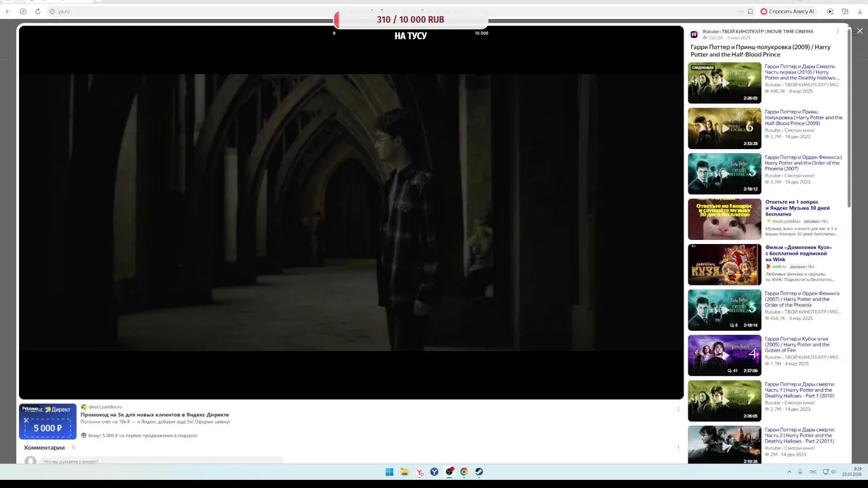
Task: Open File Explorer from taskbar
Action: tap(404, 472)
